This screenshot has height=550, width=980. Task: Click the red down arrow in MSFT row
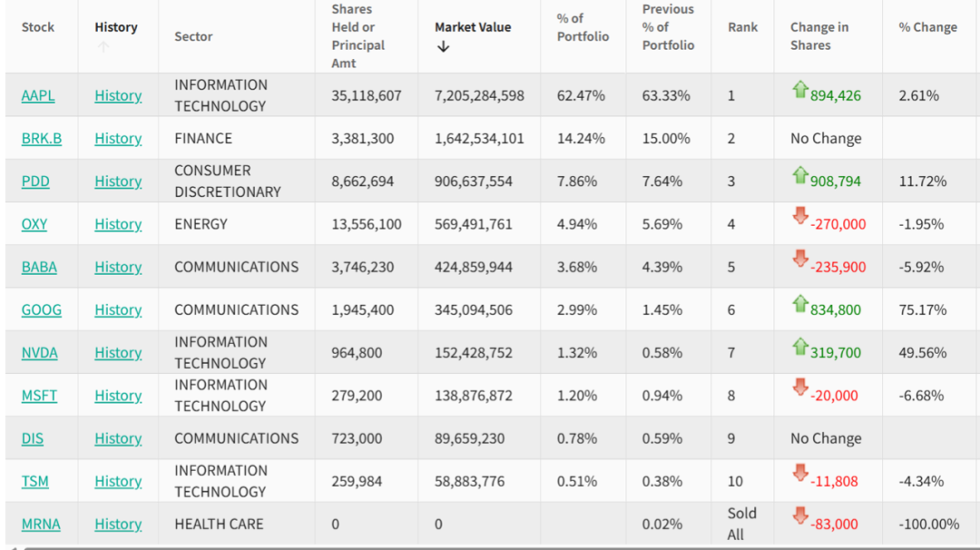(x=799, y=388)
